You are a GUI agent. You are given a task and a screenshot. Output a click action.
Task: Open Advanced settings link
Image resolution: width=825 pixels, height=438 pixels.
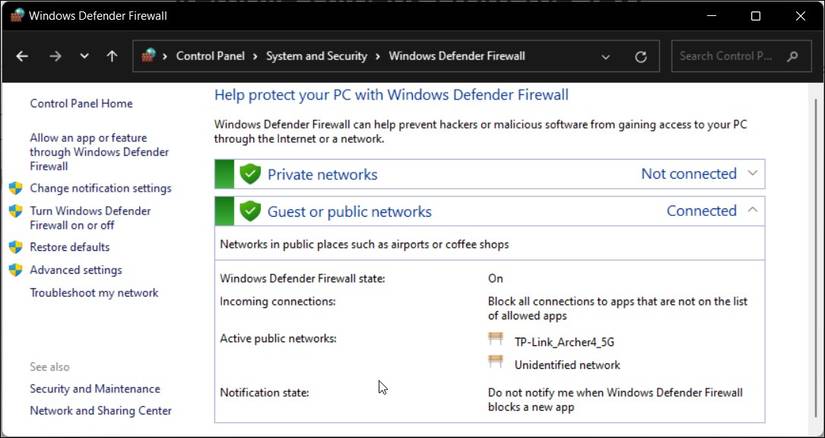click(76, 270)
